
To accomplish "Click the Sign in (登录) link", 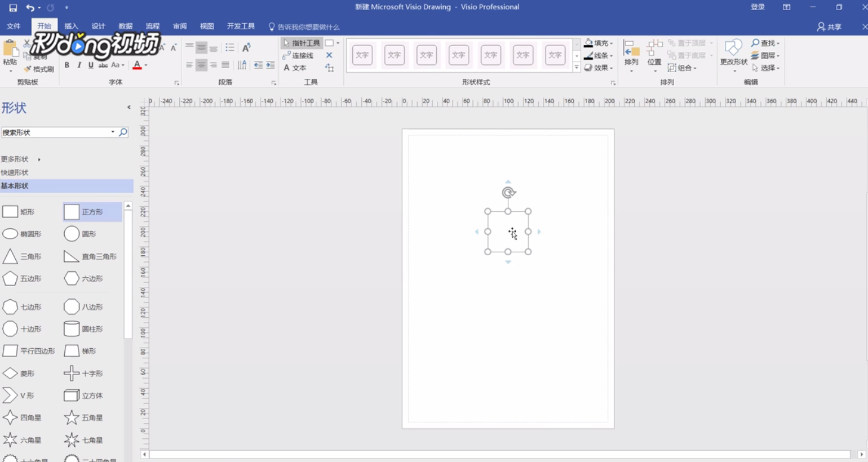I will [758, 7].
